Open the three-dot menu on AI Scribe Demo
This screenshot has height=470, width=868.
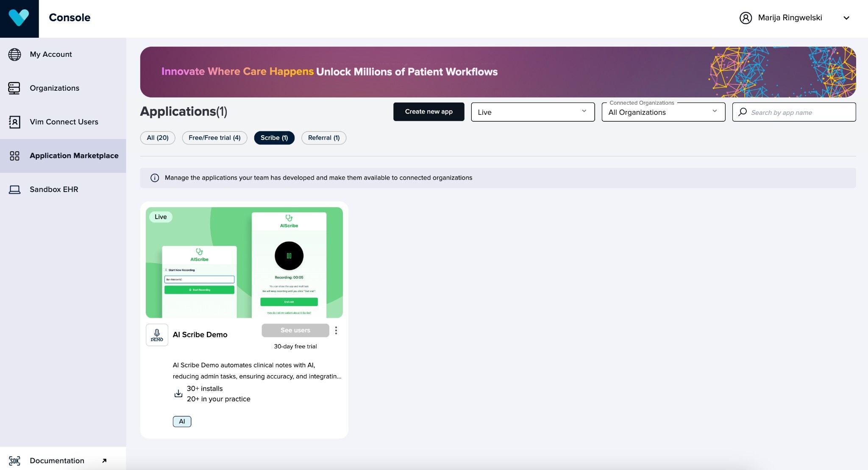click(336, 331)
